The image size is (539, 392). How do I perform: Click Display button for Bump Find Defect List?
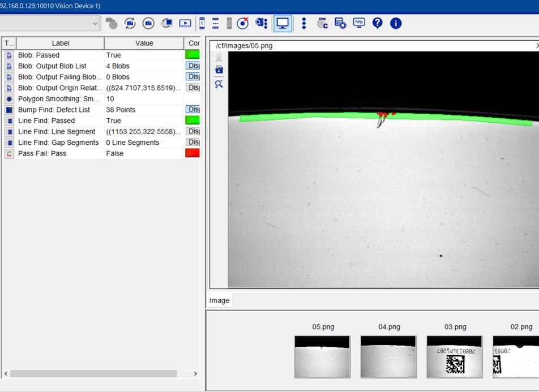(192, 110)
